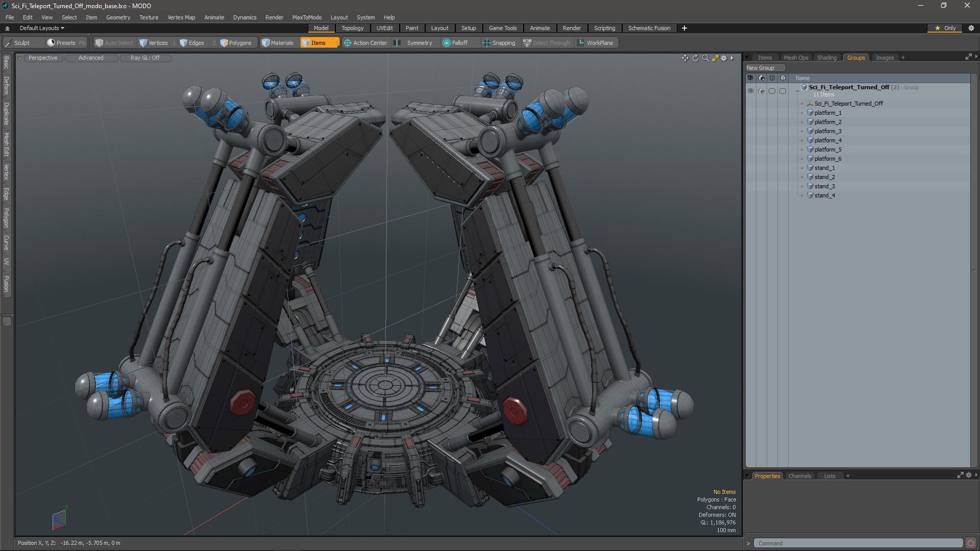The image size is (980, 551).
Task: Click the New Group button
Action: click(761, 68)
